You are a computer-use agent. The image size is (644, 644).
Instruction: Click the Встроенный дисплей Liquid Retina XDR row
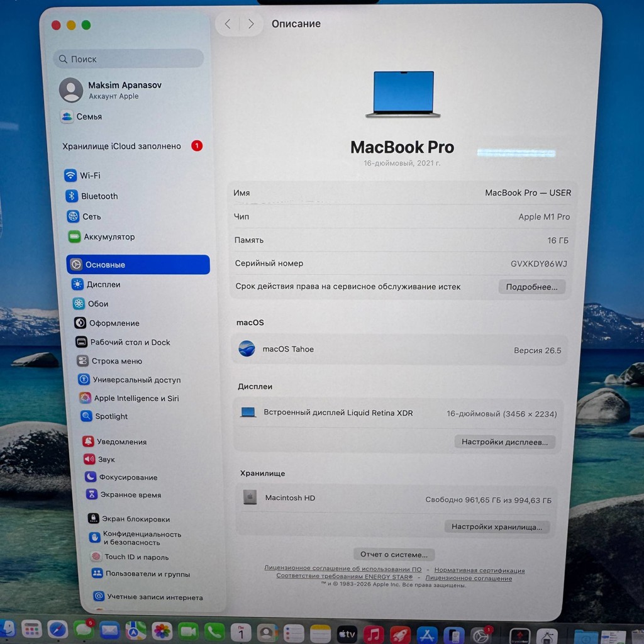pos(398,413)
